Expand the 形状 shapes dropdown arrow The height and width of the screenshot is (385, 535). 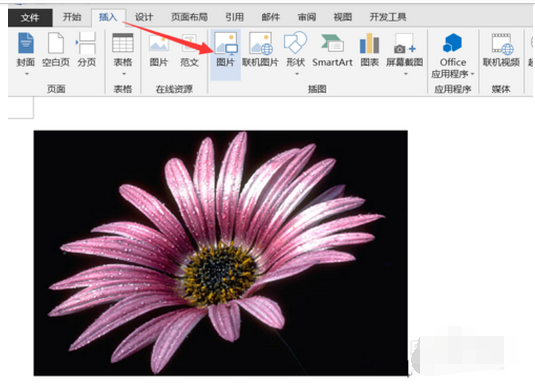297,74
